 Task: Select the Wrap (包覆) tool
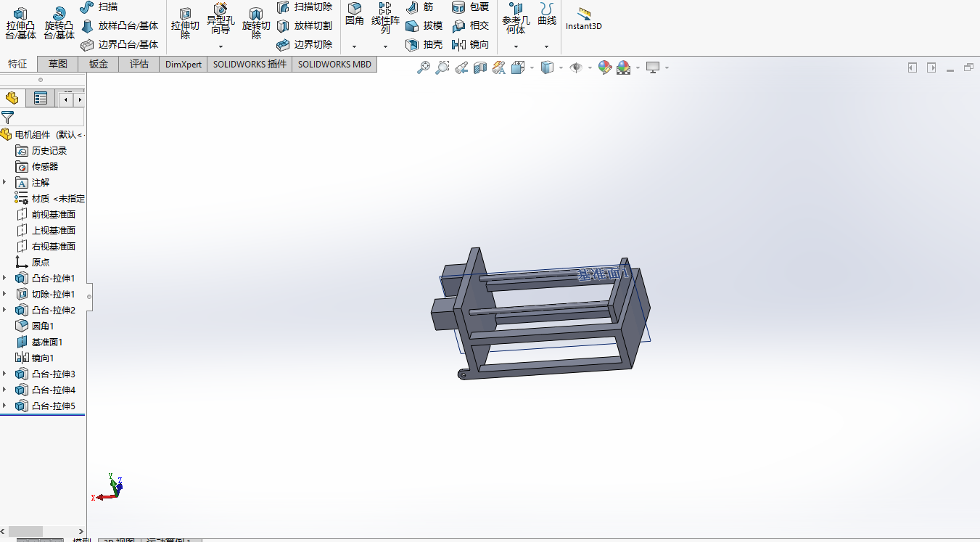[470, 7]
